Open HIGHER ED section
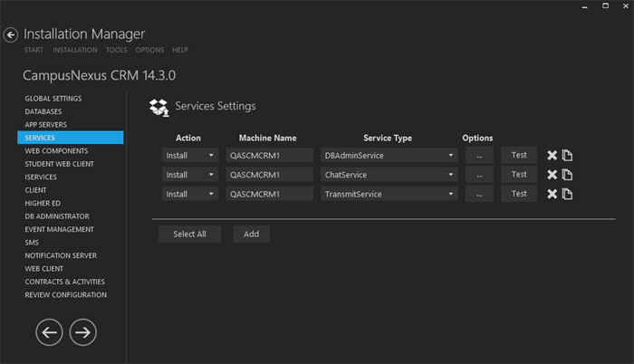 (x=43, y=204)
